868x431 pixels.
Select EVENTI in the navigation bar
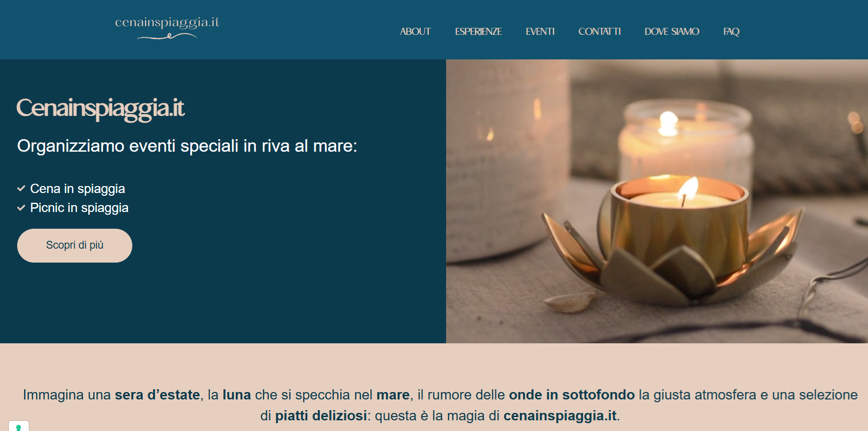(540, 32)
